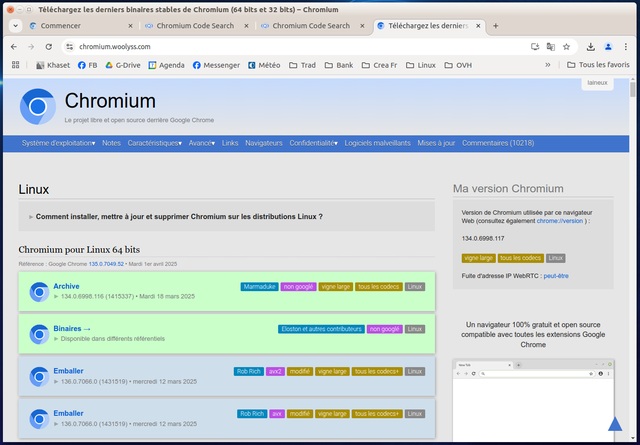
Task: Open the translate page icon
Action: click(551, 47)
